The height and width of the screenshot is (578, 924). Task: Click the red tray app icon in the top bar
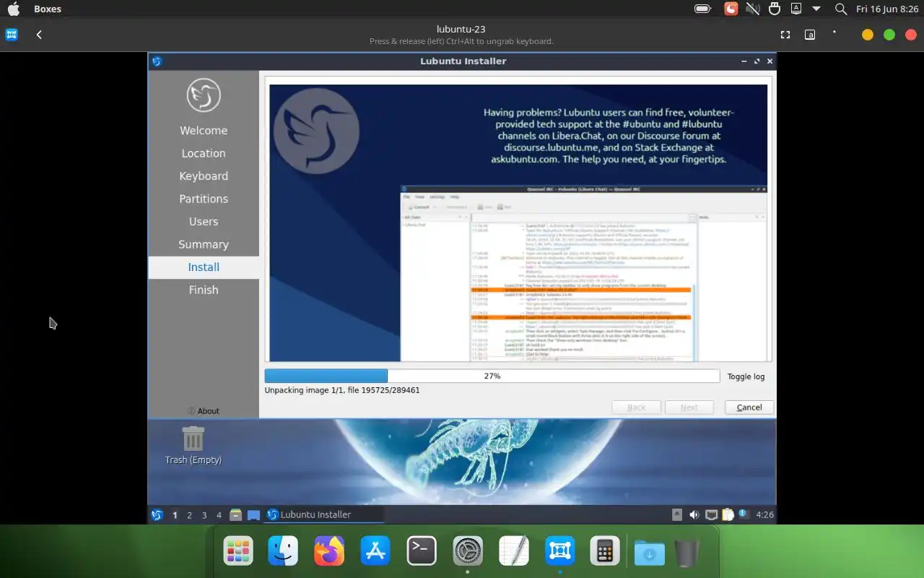click(731, 9)
